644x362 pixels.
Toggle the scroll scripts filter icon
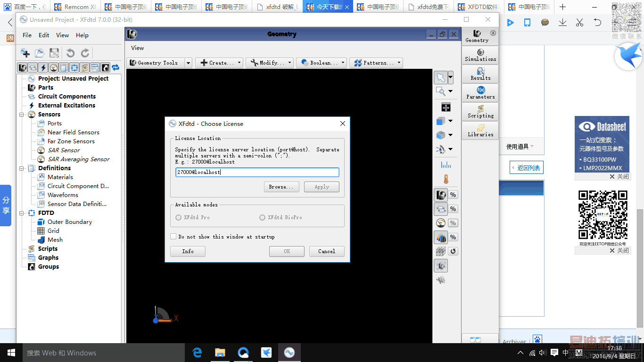pyautogui.click(x=84, y=67)
